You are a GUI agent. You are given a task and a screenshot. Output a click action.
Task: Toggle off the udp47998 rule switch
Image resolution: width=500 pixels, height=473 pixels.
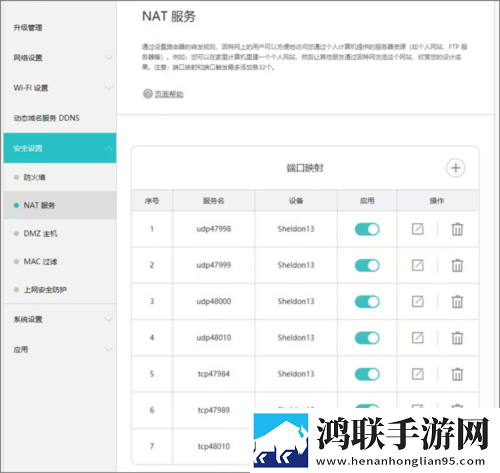[x=367, y=229]
